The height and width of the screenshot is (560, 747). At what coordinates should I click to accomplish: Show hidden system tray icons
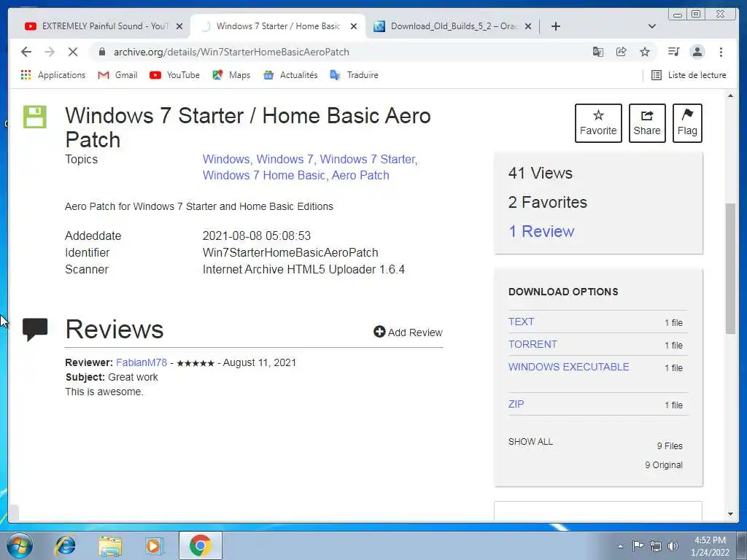tap(620, 546)
